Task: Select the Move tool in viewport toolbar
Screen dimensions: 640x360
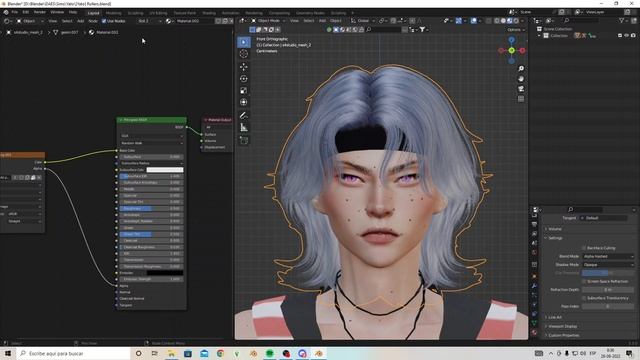Action: pos(244,67)
